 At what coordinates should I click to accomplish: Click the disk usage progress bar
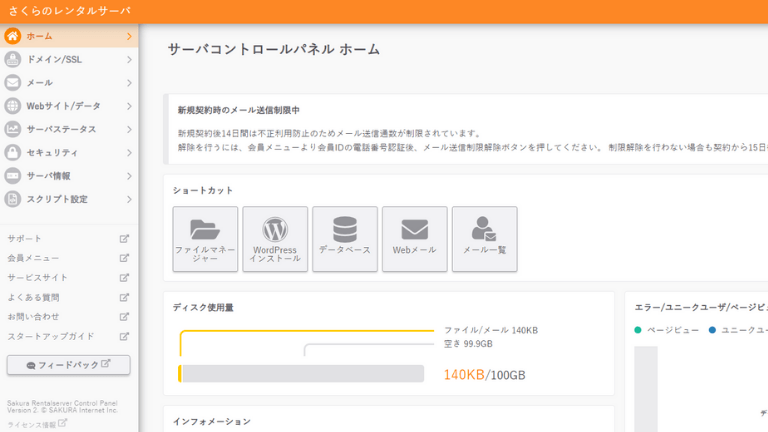pyautogui.click(x=301, y=374)
